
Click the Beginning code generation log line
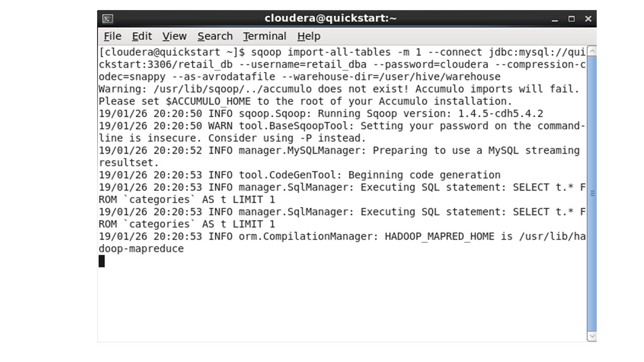pyautogui.click(x=299, y=175)
